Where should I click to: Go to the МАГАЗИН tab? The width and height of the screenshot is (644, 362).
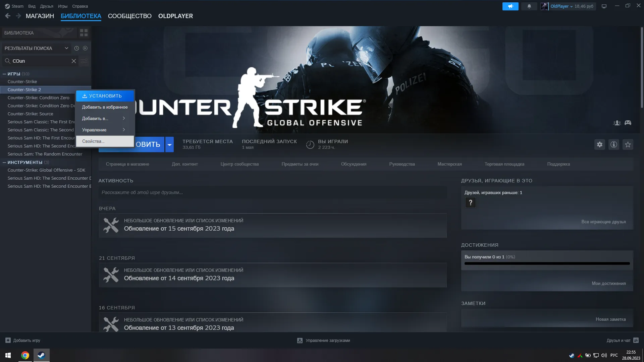tap(40, 16)
